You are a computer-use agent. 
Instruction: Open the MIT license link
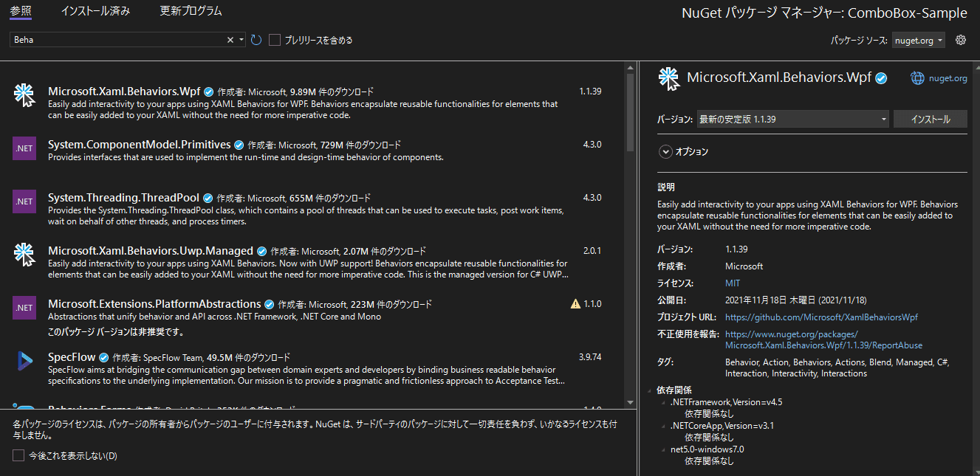731,283
